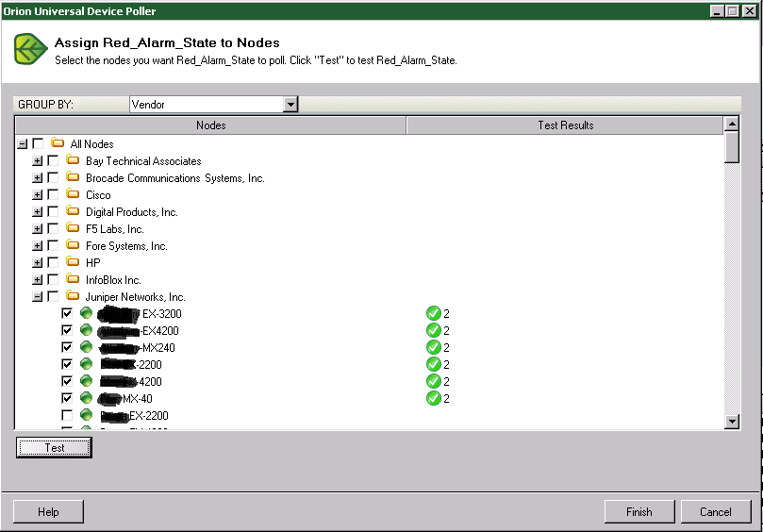
Task: Click the scroll down arrow of node list
Action: pos(732,421)
